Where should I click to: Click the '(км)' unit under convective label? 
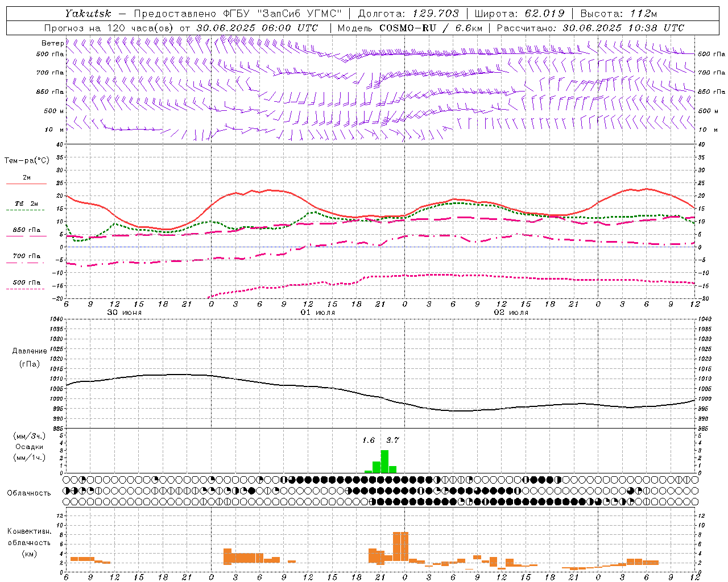click(x=30, y=554)
